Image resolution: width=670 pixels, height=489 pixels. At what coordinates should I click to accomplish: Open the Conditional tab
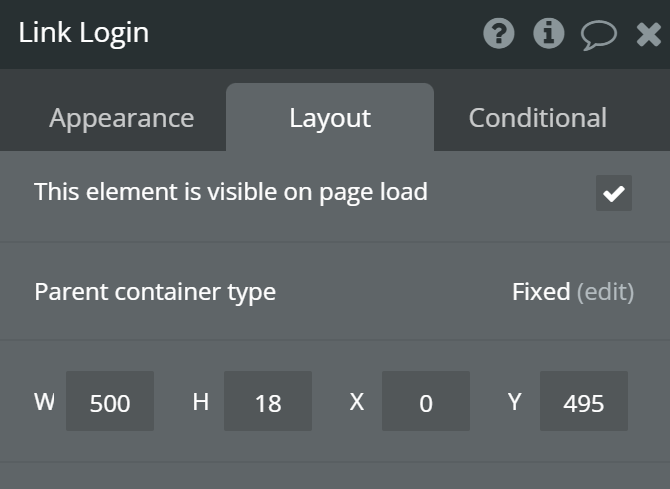[537, 118]
